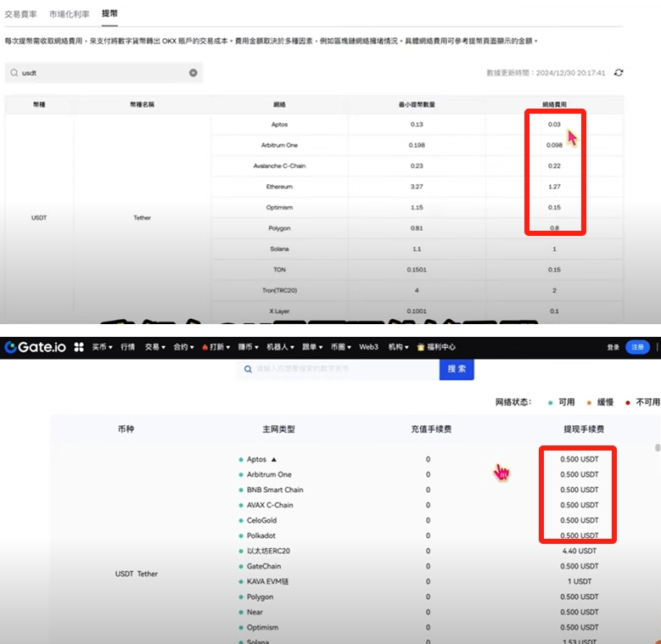Click the X Layer network row
Screen dimensions: 661x644
coord(417,311)
